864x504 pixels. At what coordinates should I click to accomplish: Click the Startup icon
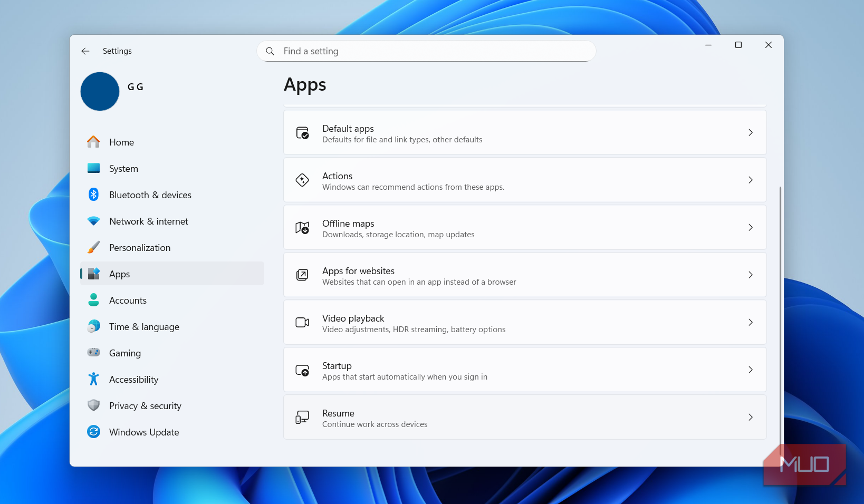click(x=302, y=370)
